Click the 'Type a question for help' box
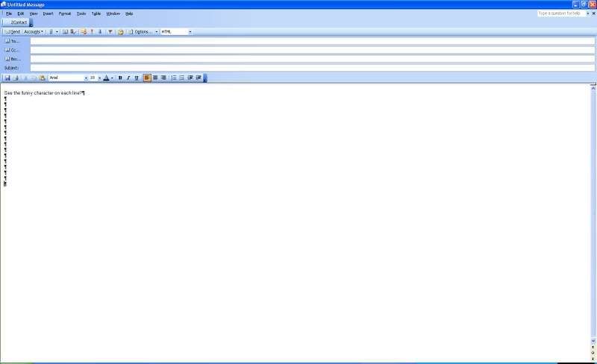This screenshot has height=364, width=597. [x=561, y=13]
